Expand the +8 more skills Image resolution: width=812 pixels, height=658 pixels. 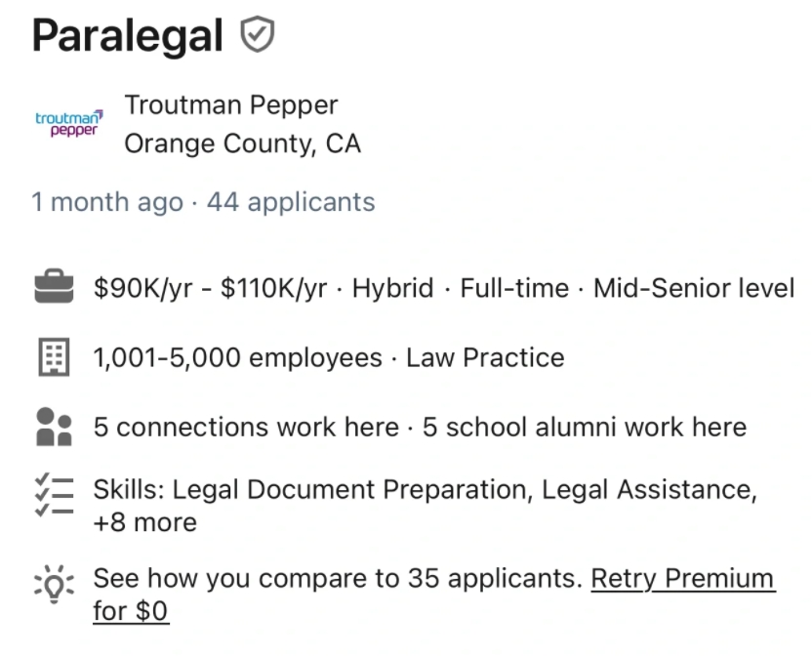pos(144,523)
